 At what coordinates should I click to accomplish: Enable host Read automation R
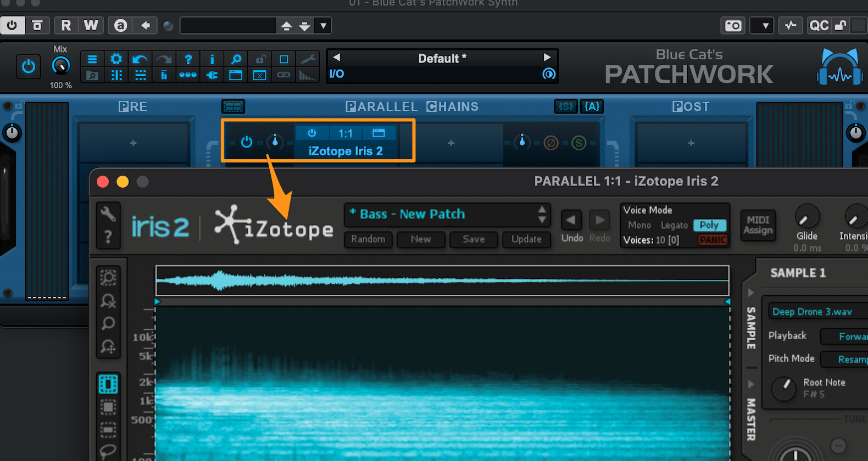click(x=66, y=25)
